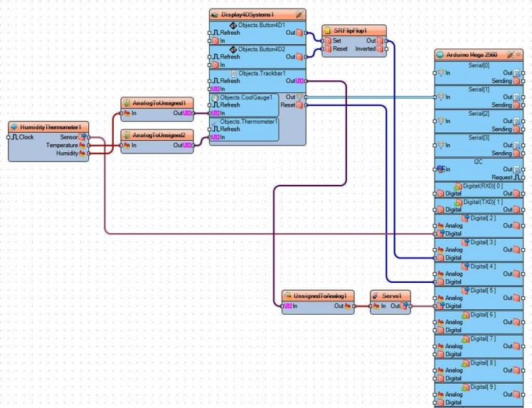Click Objects.Button4D2 Refresh pulse icon

[216, 57]
